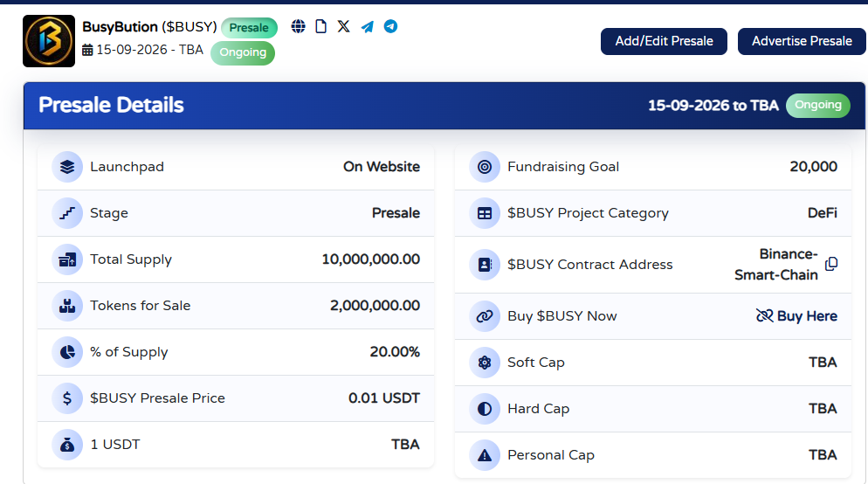Image resolution: width=868 pixels, height=484 pixels.
Task: Click the Contract Address book icon
Action: coord(485,265)
